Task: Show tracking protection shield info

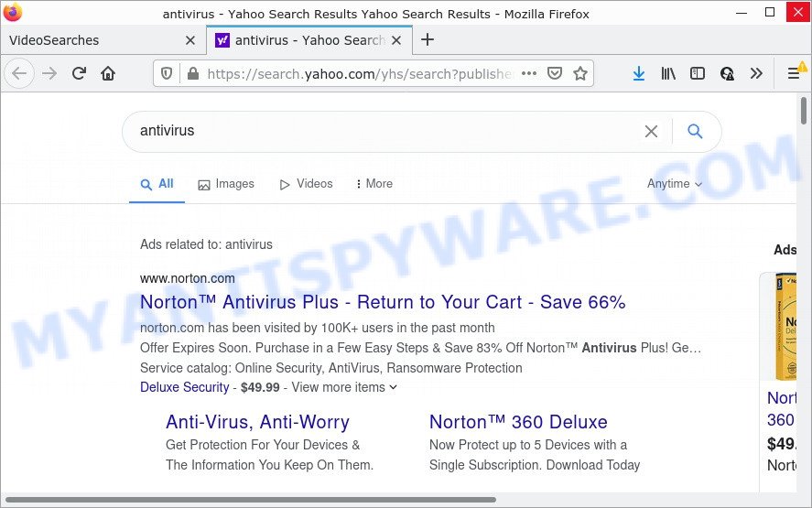Action: coord(167,73)
